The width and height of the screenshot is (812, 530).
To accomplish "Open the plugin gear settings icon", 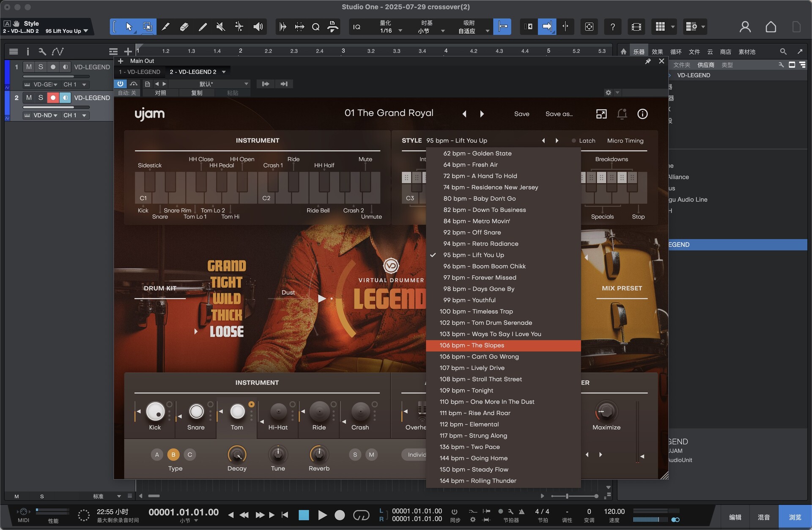I will pos(608,93).
